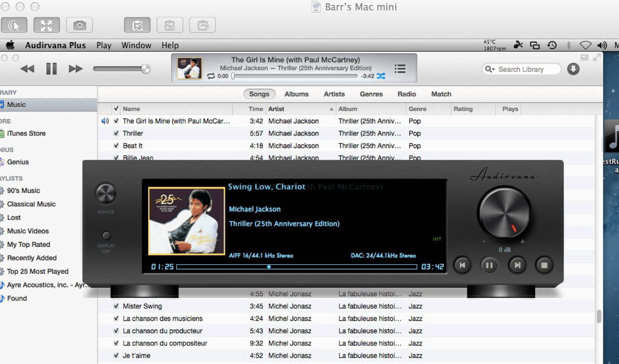
Task: Open the iTunes downloads arrow button
Action: (573, 69)
